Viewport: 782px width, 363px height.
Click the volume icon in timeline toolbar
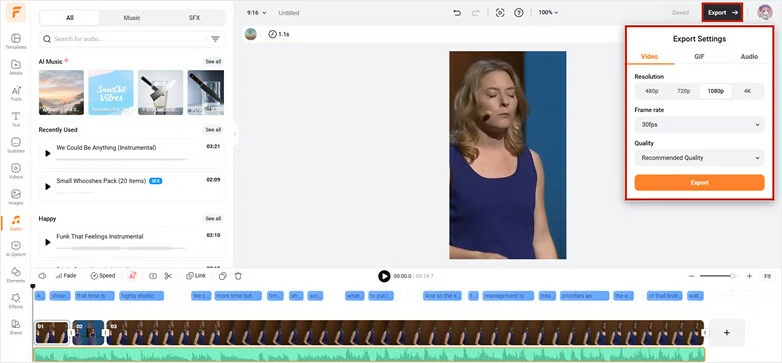pos(42,276)
